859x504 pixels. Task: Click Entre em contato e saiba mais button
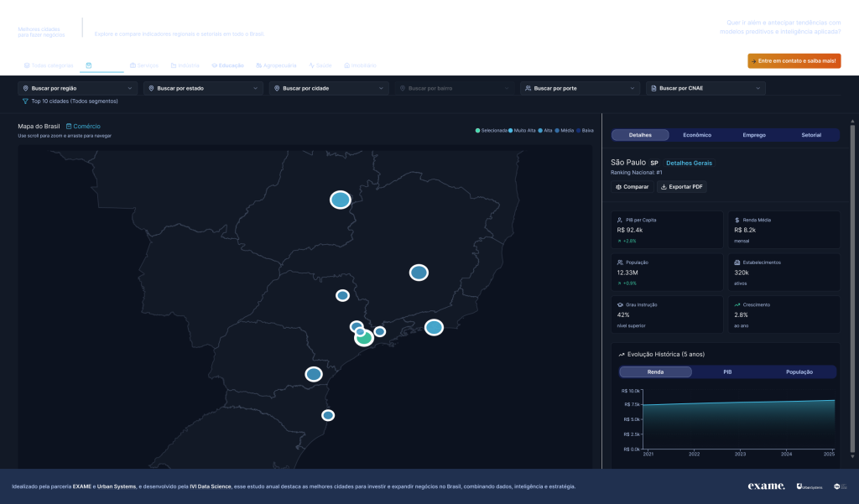point(794,61)
